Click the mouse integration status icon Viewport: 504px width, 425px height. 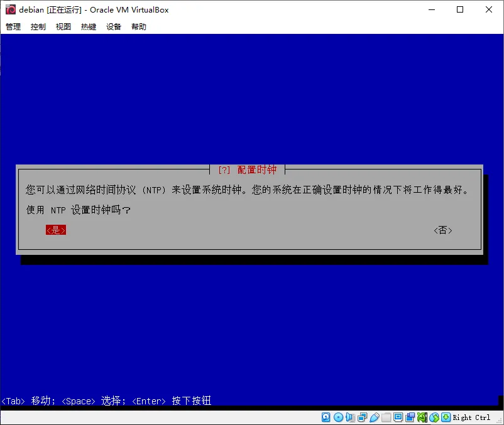(434, 417)
